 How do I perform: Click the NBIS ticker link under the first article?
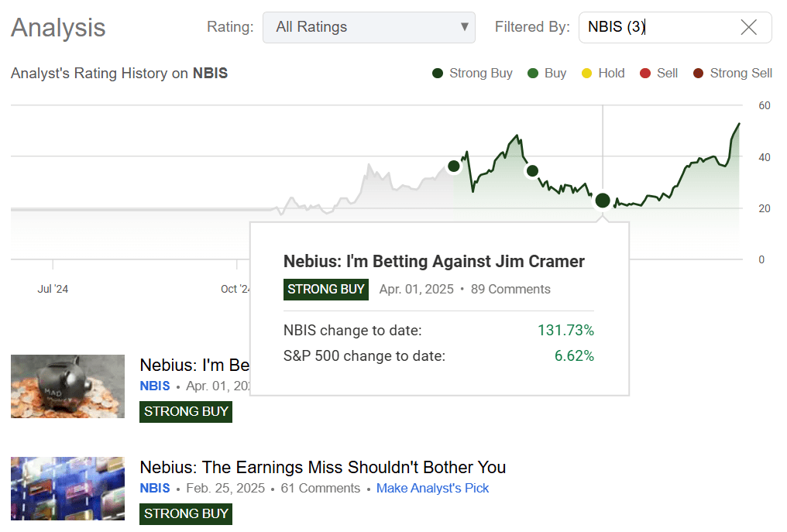tap(154, 386)
